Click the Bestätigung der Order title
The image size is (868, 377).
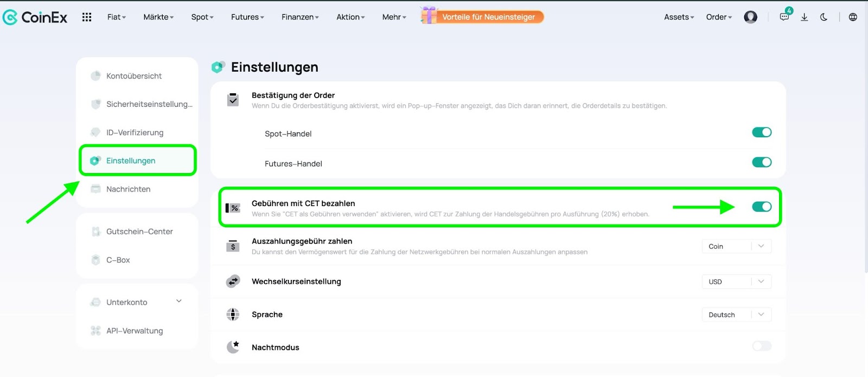pos(293,95)
